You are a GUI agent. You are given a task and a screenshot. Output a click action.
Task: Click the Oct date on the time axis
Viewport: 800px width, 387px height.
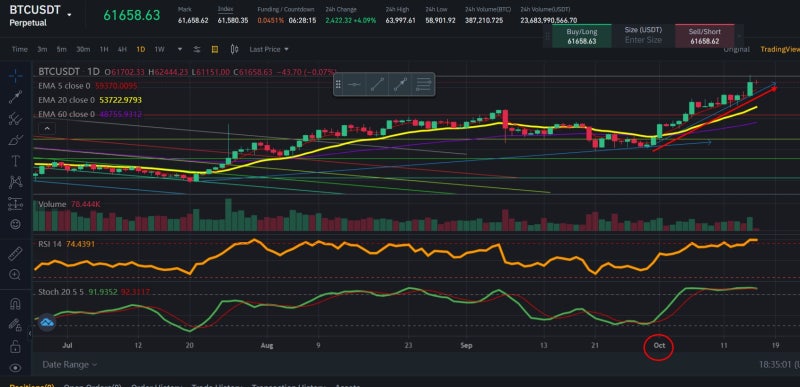[x=659, y=345]
